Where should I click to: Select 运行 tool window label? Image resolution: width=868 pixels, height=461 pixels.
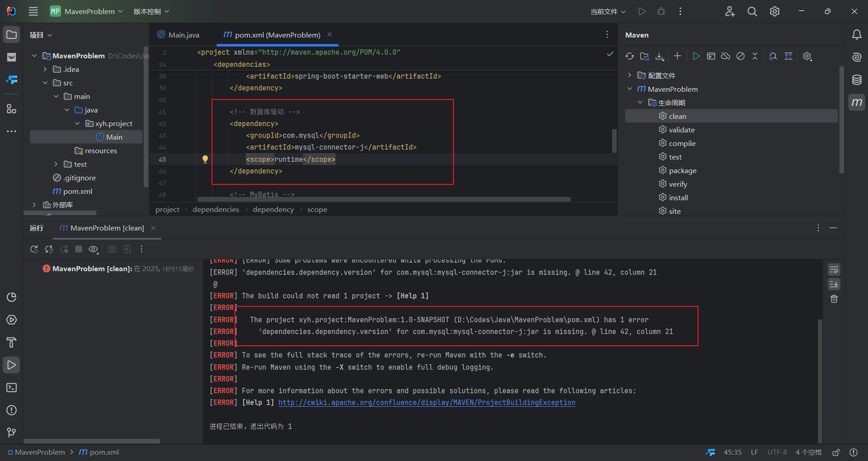tap(37, 228)
